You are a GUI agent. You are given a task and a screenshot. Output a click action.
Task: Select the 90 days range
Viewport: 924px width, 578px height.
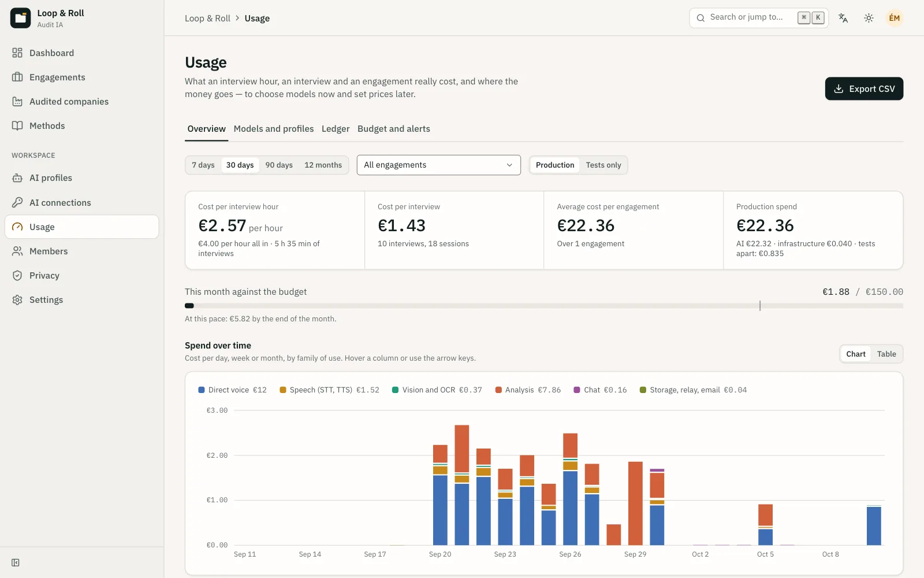tap(279, 165)
